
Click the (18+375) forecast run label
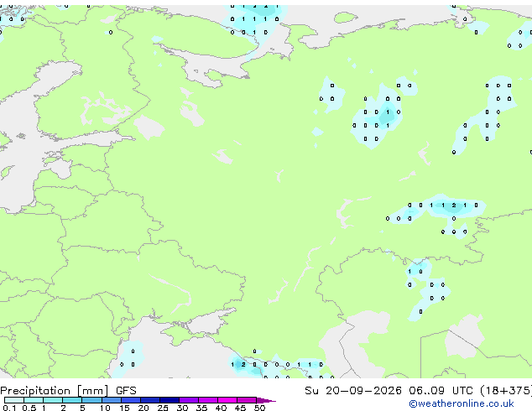506,391
